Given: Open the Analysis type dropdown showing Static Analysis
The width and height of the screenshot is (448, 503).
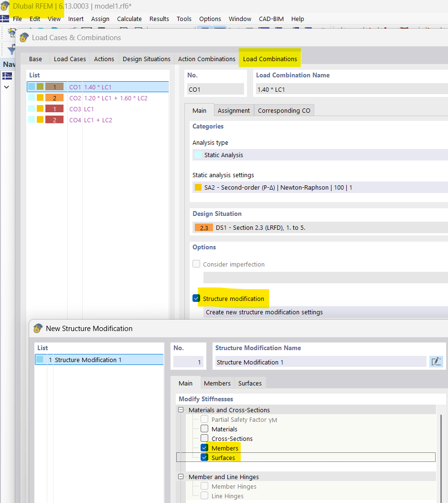Looking at the screenshot, I should (320, 155).
